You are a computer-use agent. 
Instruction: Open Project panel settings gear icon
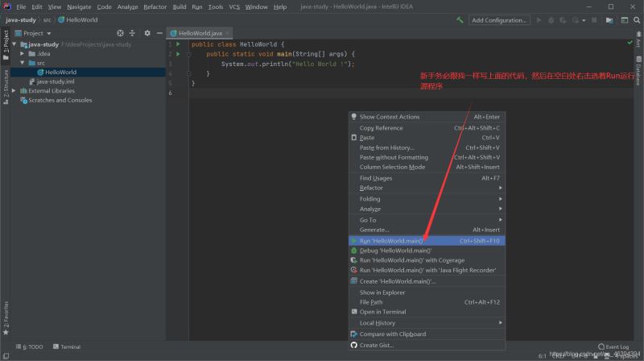147,33
